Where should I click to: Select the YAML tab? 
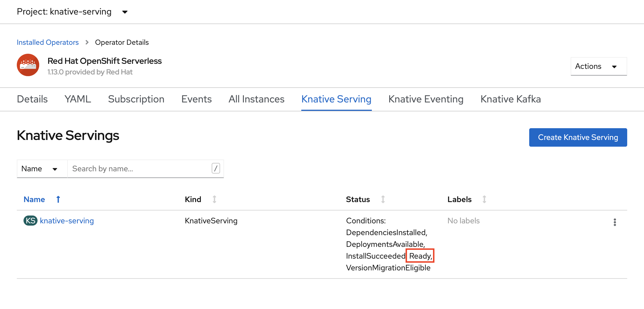(78, 99)
